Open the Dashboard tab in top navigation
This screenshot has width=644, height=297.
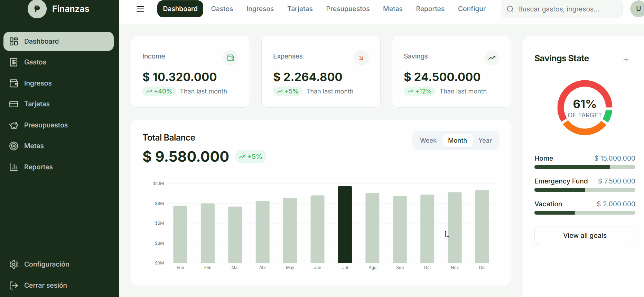[x=180, y=9]
